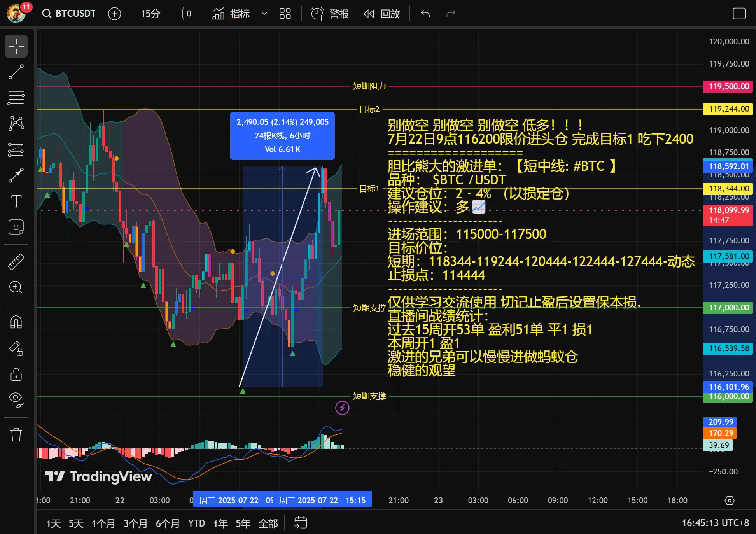
Task: Create a 警报 price alert
Action: (330, 14)
